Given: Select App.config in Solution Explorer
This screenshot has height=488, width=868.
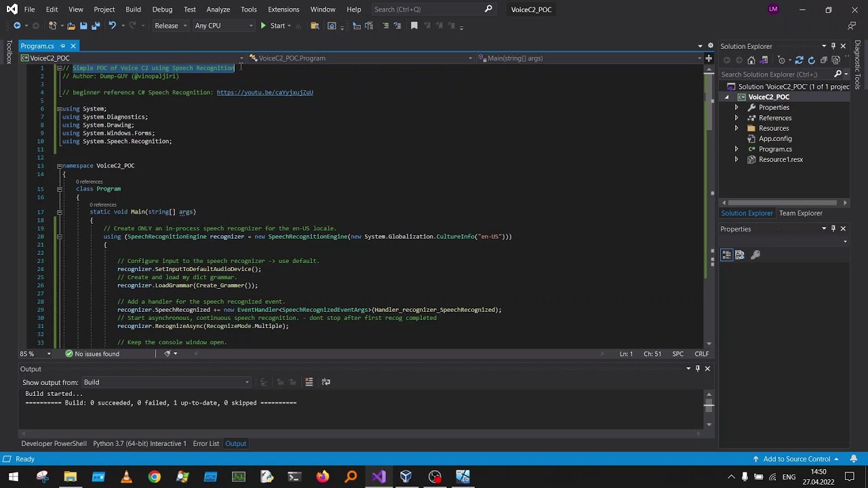Looking at the screenshot, I should [x=775, y=139].
